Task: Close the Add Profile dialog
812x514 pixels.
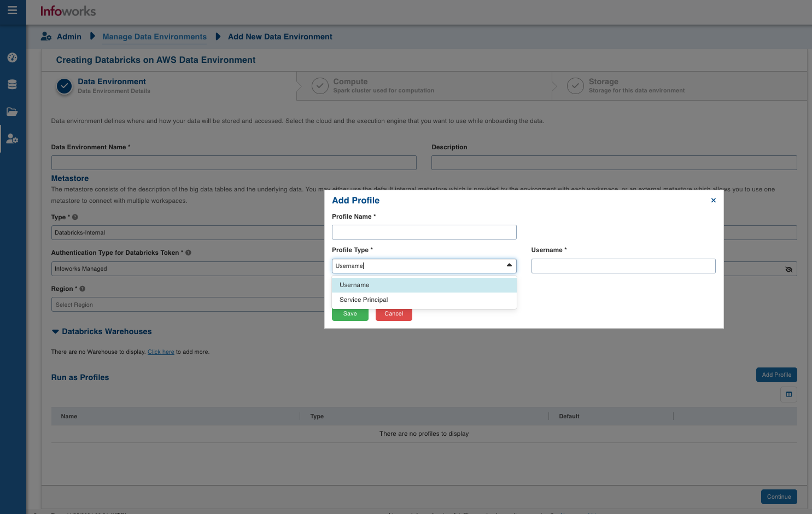Action: [x=713, y=200]
